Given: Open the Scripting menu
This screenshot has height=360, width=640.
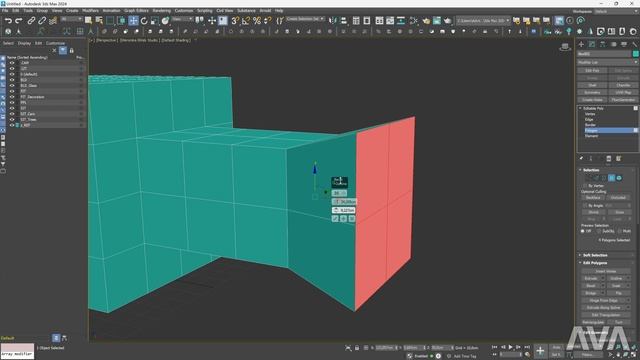Looking at the screenshot, I should tap(204, 11).
